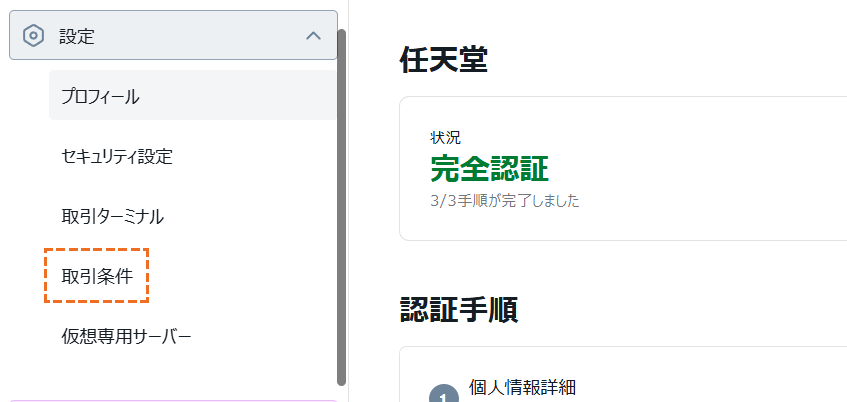
Task: Open the 取引条件 menu item
Action: point(97,276)
